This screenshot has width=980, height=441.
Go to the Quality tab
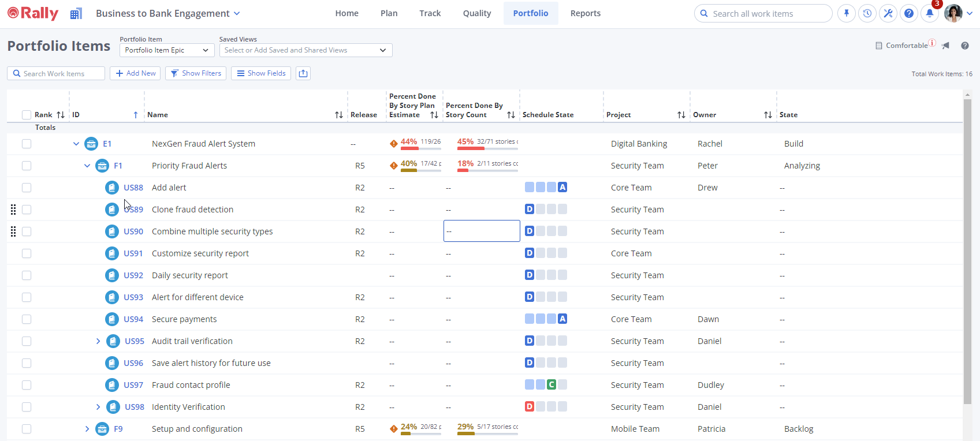476,13
